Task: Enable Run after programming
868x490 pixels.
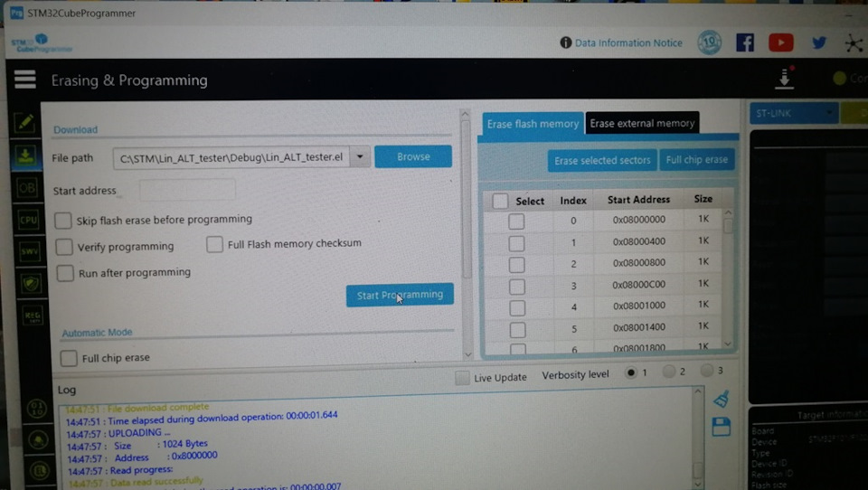Action: click(x=65, y=273)
